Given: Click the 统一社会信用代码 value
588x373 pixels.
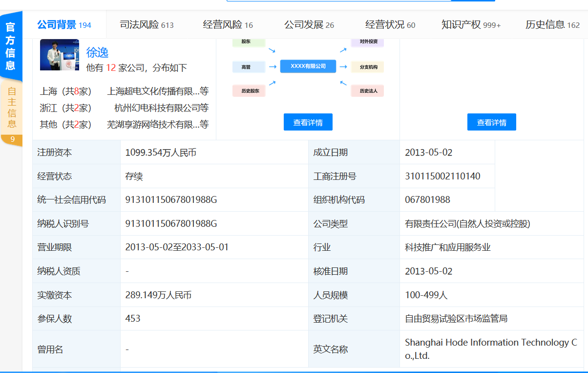Looking at the screenshot, I should pos(171,200).
